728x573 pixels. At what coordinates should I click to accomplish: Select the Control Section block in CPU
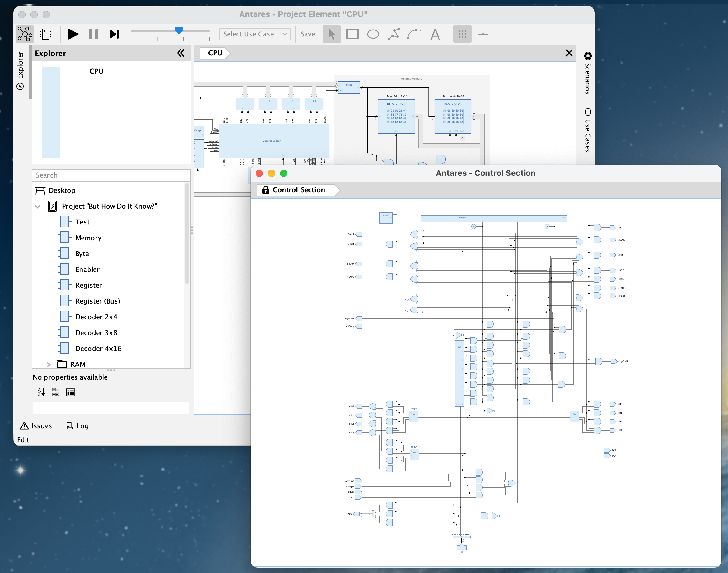click(x=274, y=141)
